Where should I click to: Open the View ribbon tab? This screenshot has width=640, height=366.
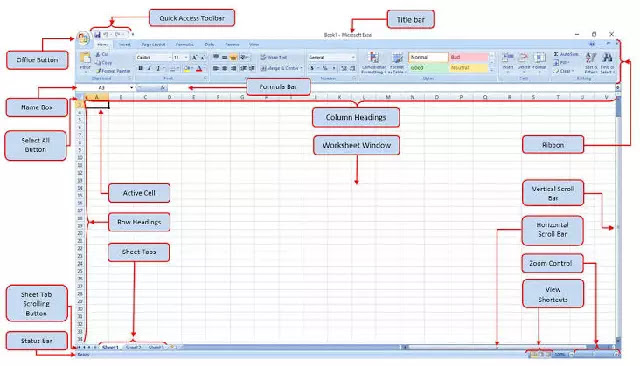click(x=254, y=44)
